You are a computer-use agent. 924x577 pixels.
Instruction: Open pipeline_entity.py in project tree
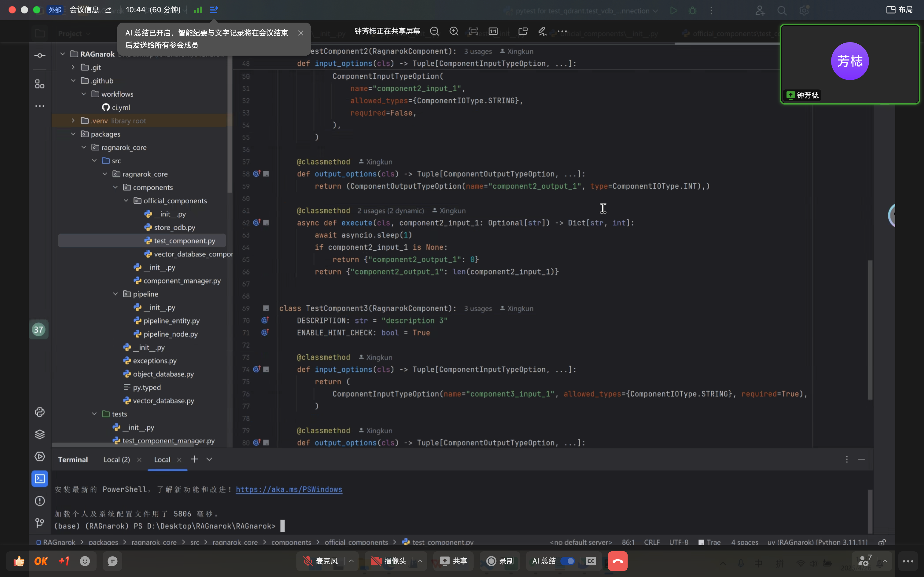[171, 321]
